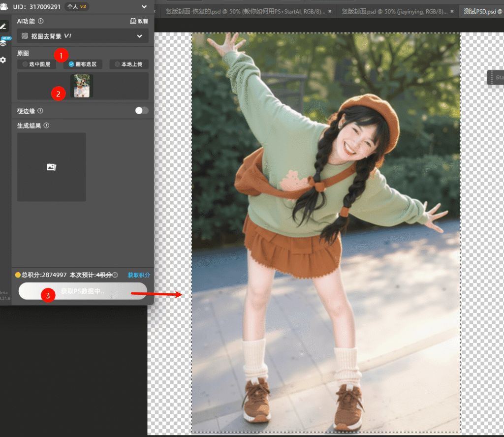
Task: Click the info icon next to AI功能
Action: [x=41, y=21]
